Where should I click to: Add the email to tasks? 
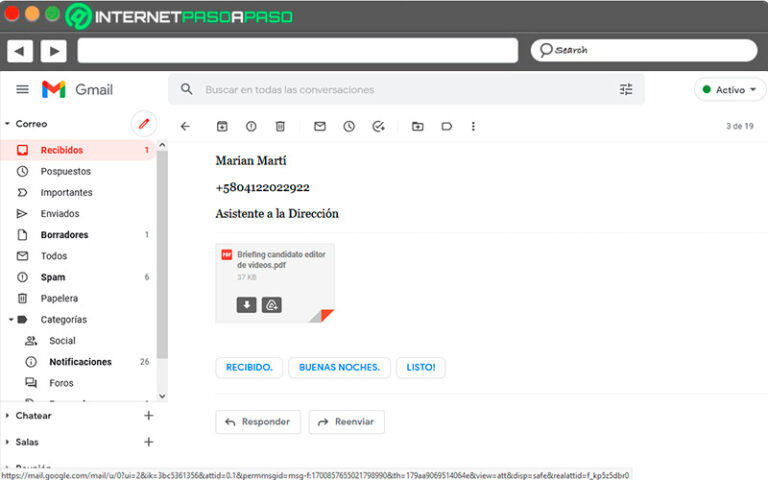click(x=378, y=126)
